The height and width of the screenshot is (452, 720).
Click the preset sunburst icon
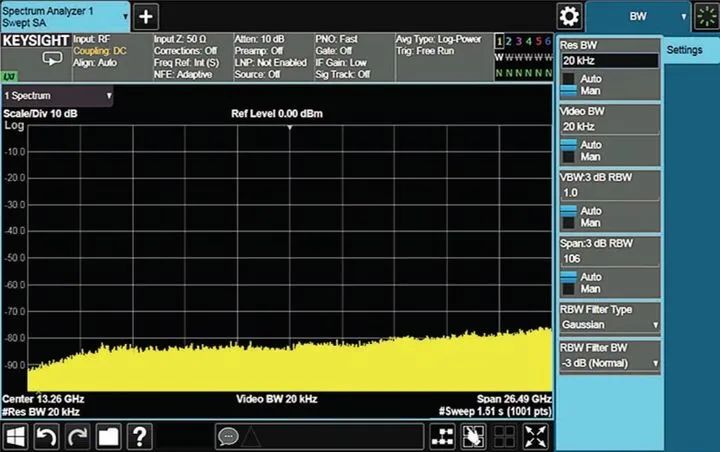pos(706,16)
